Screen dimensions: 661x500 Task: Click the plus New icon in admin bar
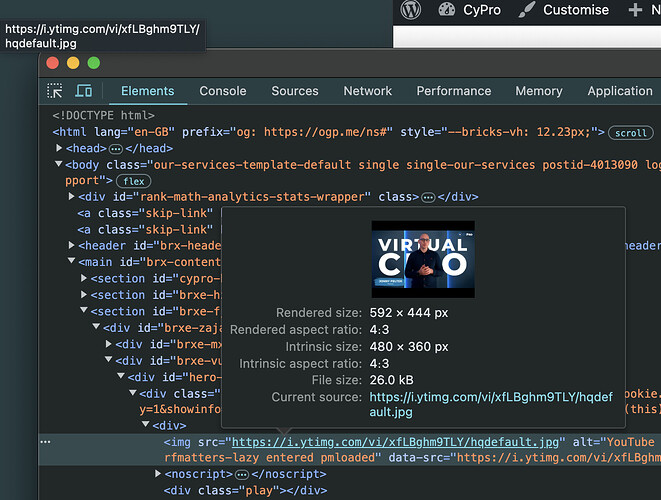635,10
